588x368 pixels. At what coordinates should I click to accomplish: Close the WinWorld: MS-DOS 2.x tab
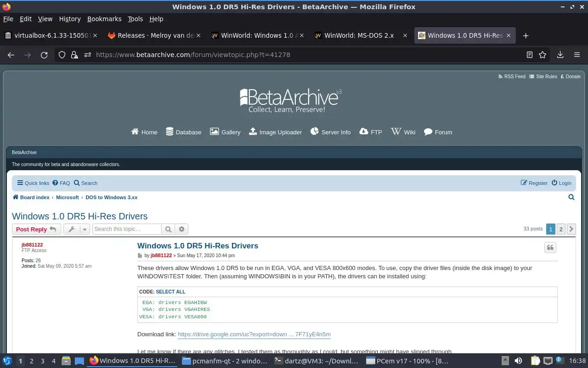tap(405, 35)
